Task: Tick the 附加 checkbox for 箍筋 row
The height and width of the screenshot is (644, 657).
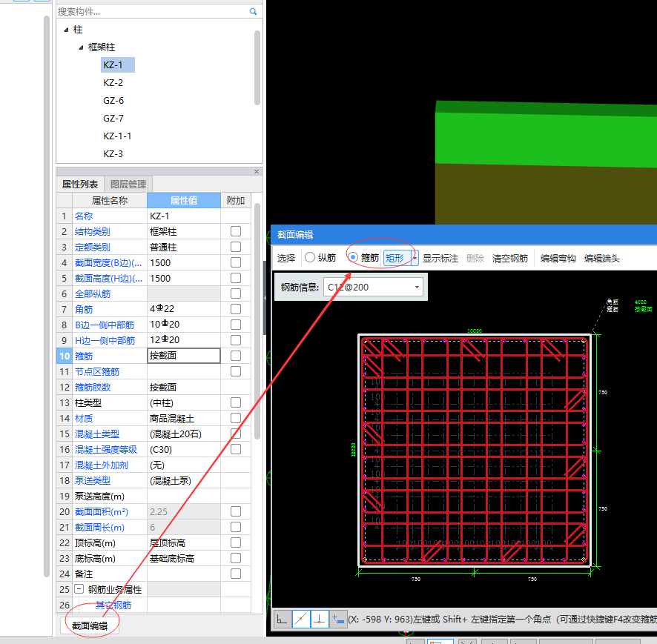Action: 236,356
